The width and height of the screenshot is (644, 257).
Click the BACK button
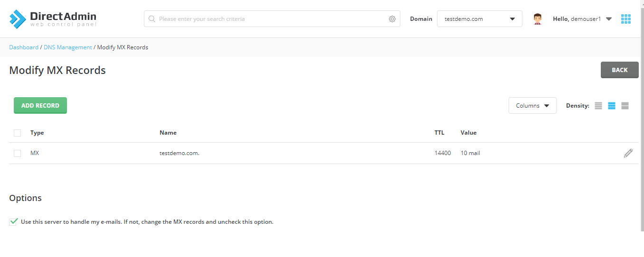pyautogui.click(x=620, y=70)
